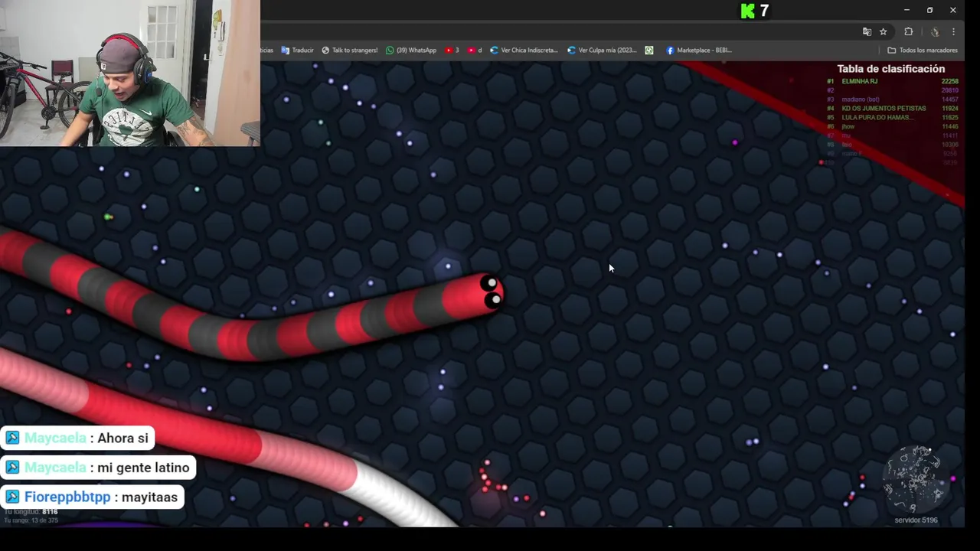Click the translate page icon
980x551 pixels.
(x=867, y=31)
